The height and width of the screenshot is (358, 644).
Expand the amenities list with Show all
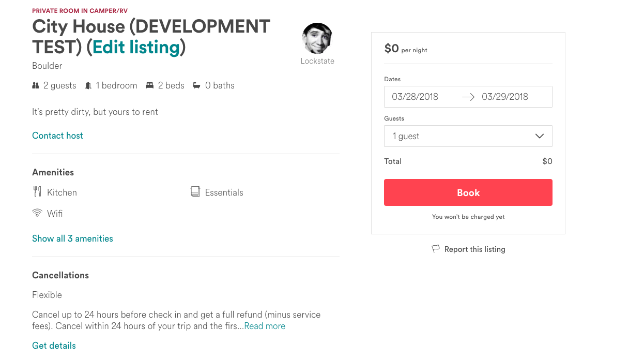click(72, 238)
